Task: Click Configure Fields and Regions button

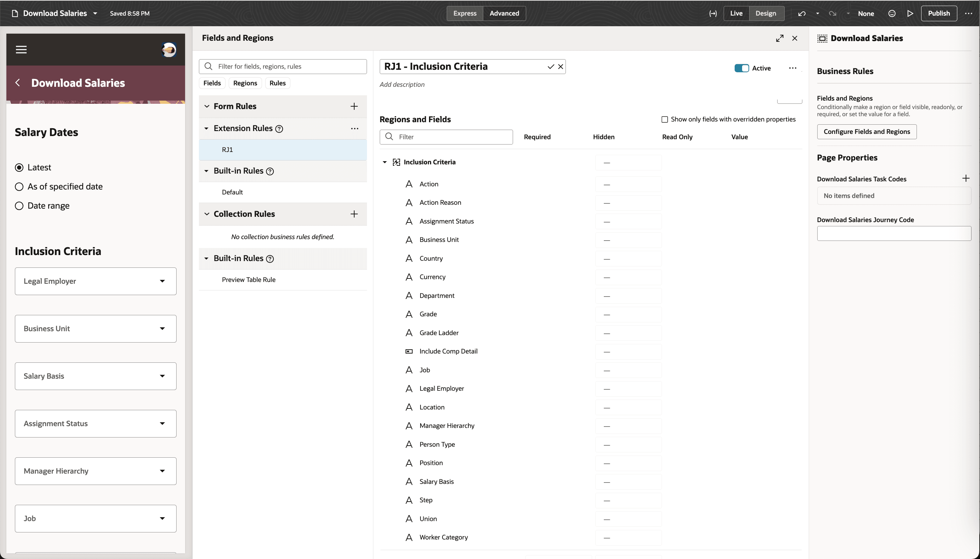Action: pos(866,132)
